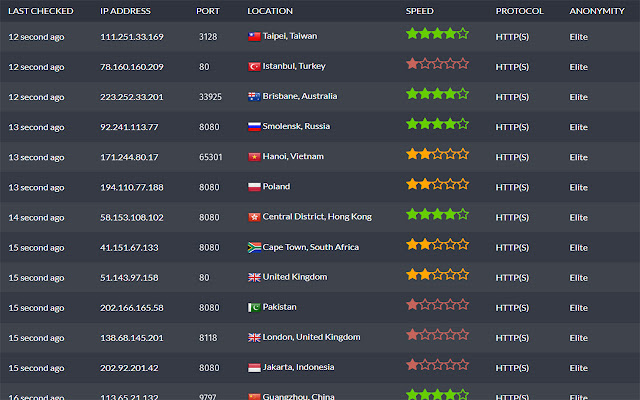Viewport: 640px width, 400px height.
Task: Click Jakarta, Indonesia location text
Action: [x=298, y=367]
